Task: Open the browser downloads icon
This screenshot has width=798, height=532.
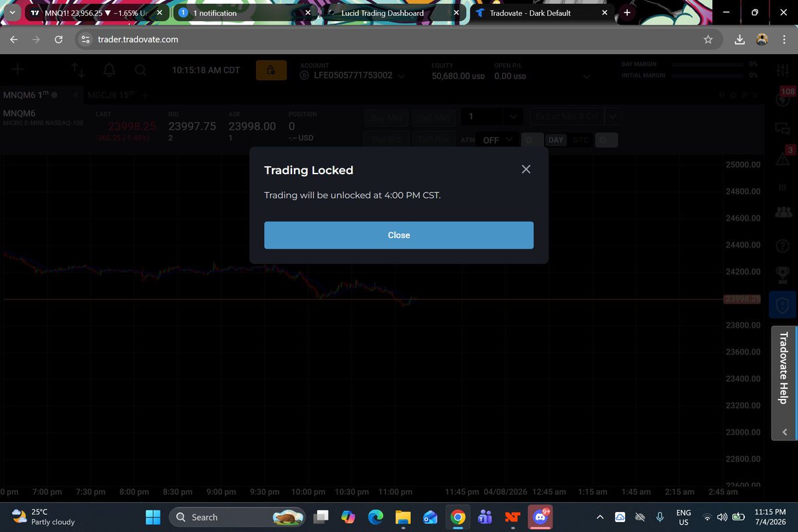Action: (x=739, y=40)
